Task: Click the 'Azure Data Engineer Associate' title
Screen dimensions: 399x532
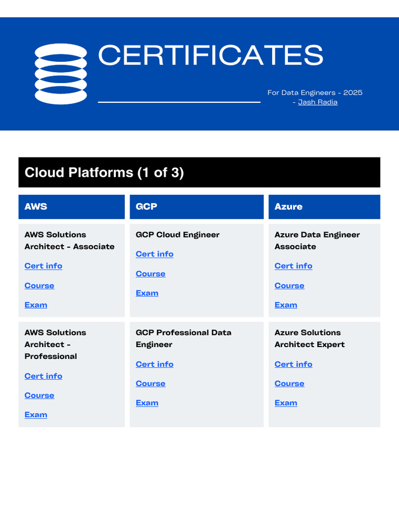Action: pyautogui.click(x=317, y=241)
